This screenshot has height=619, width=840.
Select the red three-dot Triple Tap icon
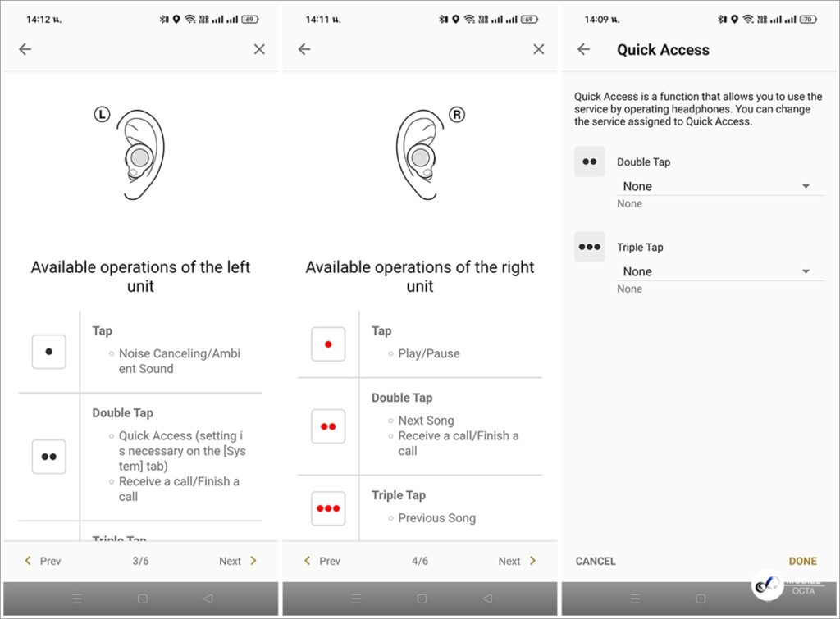pos(328,508)
